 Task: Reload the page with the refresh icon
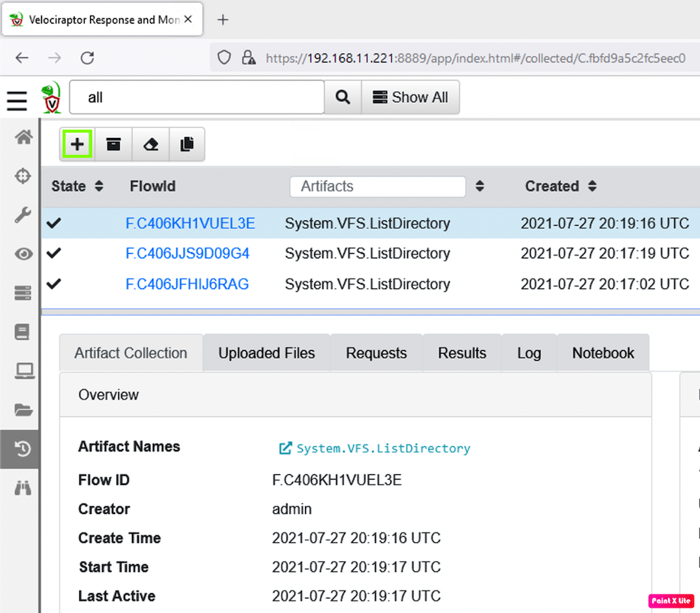(x=87, y=58)
